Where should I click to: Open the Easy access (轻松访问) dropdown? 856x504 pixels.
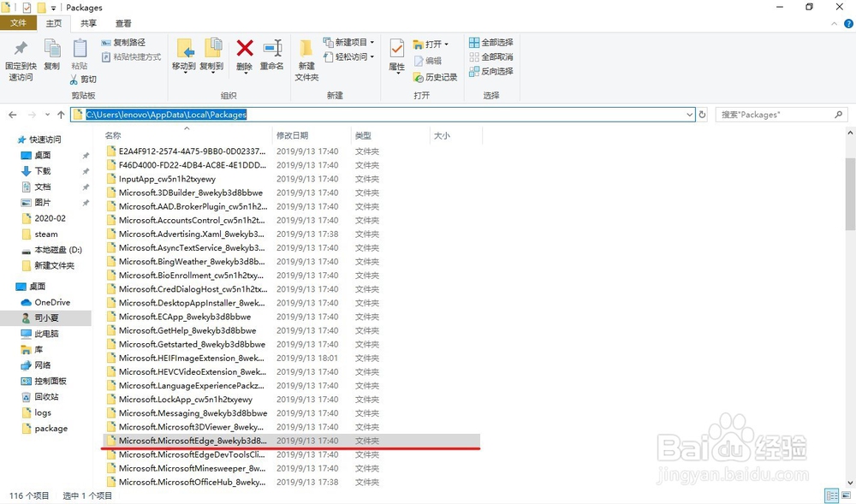[x=349, y=56]
